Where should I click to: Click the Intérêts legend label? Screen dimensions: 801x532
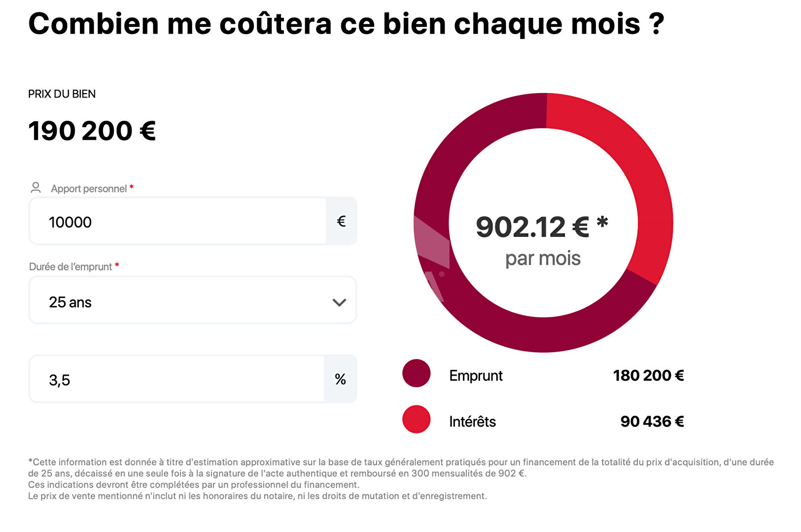click(472, 422)
